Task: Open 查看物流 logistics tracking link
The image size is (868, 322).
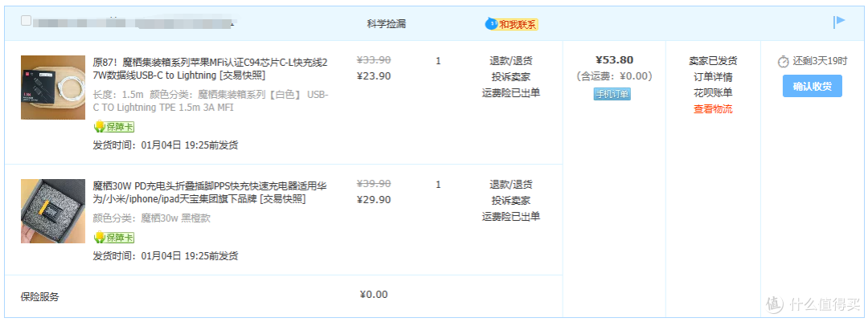Action: pyautogui.click(x=713, y=109)
